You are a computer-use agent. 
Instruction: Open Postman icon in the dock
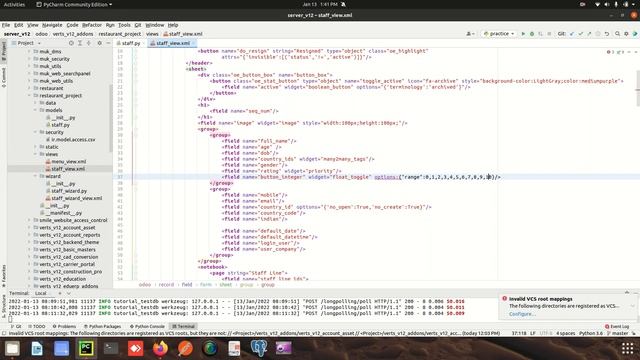pyautogui.click(x=185, y=348)
